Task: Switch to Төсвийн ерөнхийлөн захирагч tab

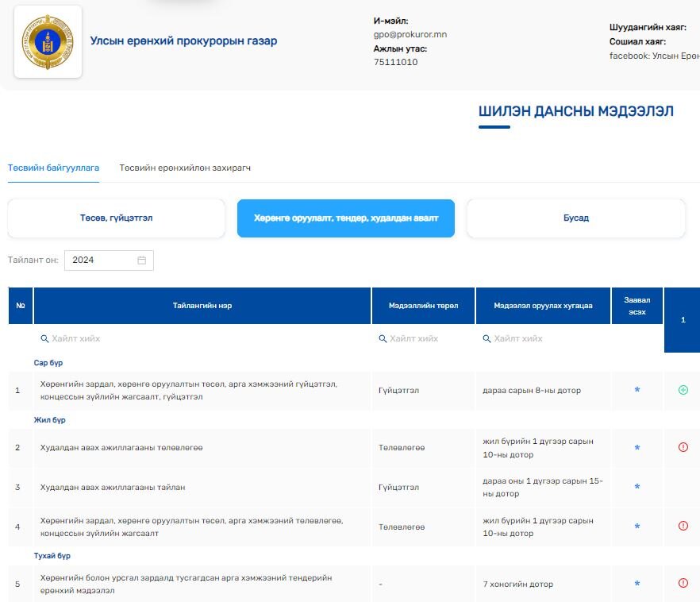Action: pyautogui.click(x=185, y=168)
